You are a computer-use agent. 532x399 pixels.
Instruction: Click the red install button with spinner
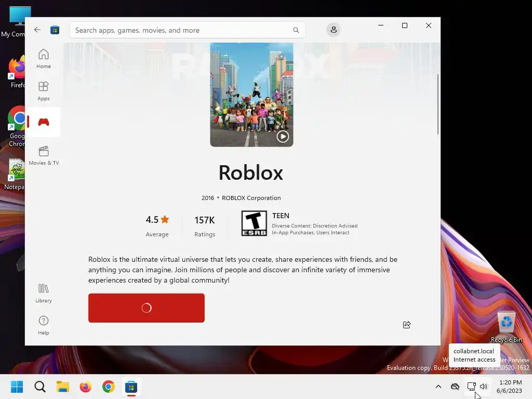coord(146,308)
